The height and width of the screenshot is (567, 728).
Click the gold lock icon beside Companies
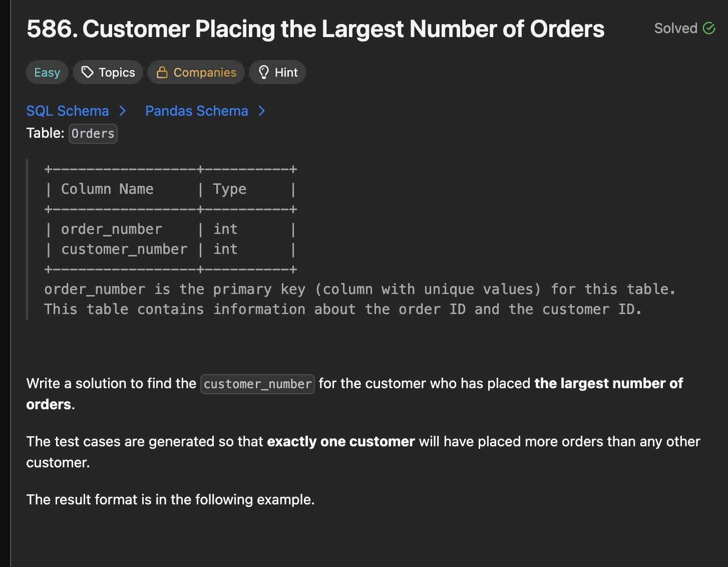[x=162, y=72]
